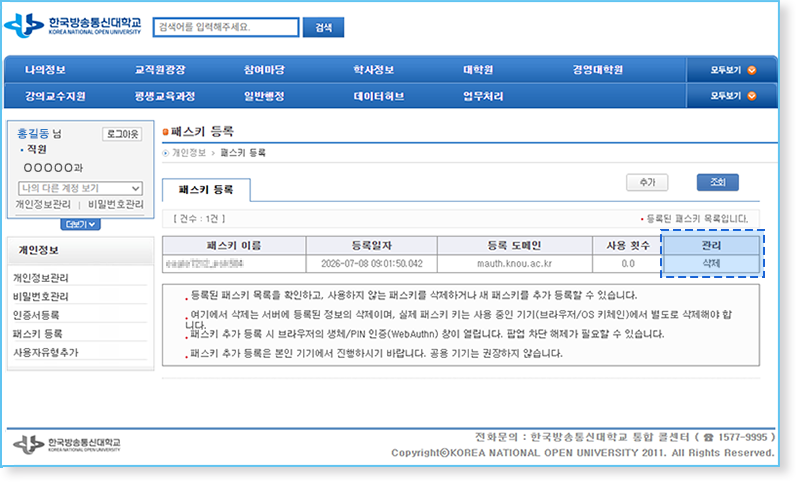Select 패스키 등록 in the left sidebar
Screen dimensions: 796x482
(x=38, y=333)
